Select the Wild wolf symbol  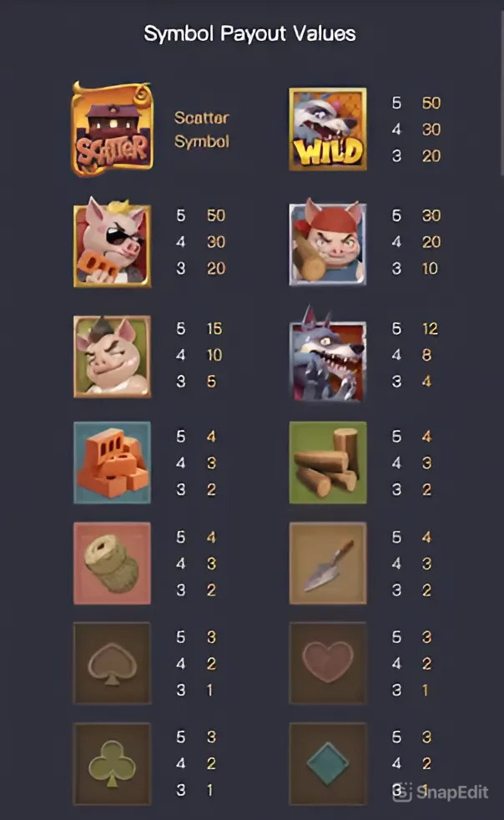[328, 129]
